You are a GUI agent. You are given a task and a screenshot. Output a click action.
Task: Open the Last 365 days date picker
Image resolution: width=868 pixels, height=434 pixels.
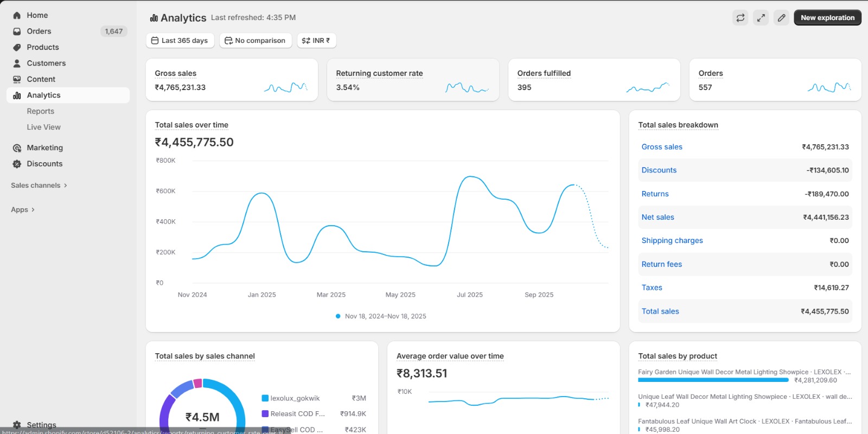(x=180, y=41)
